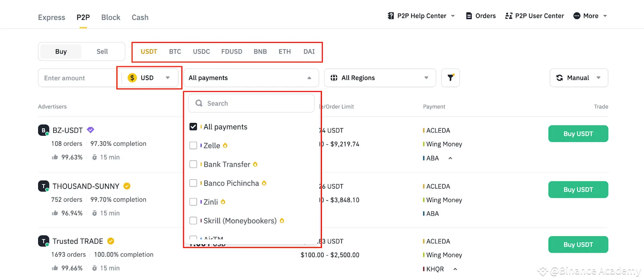Screen dimensions: 644x280
Task: Click the USD dollar coin icon
Action: (x=132, y=78)
